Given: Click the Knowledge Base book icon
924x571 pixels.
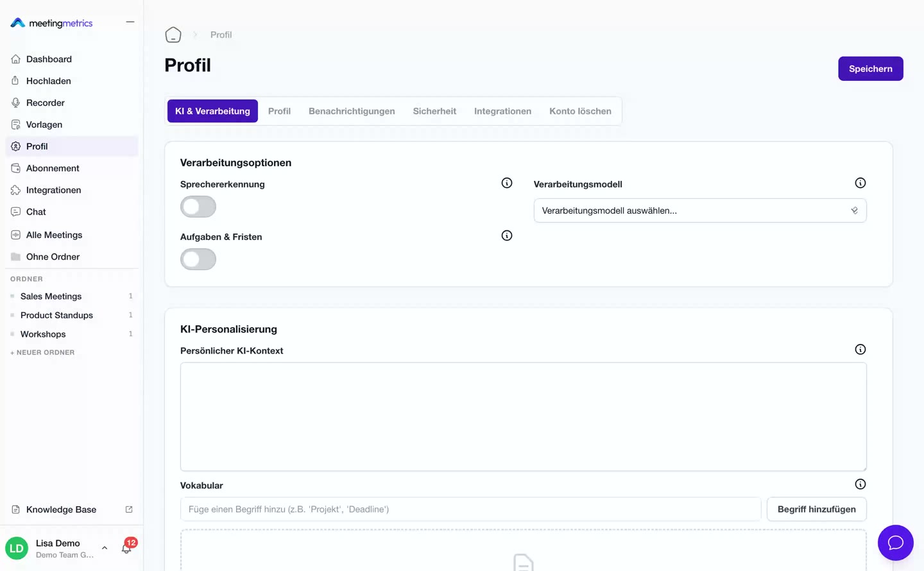Looking at the screenshot, I should pos(15,509).
